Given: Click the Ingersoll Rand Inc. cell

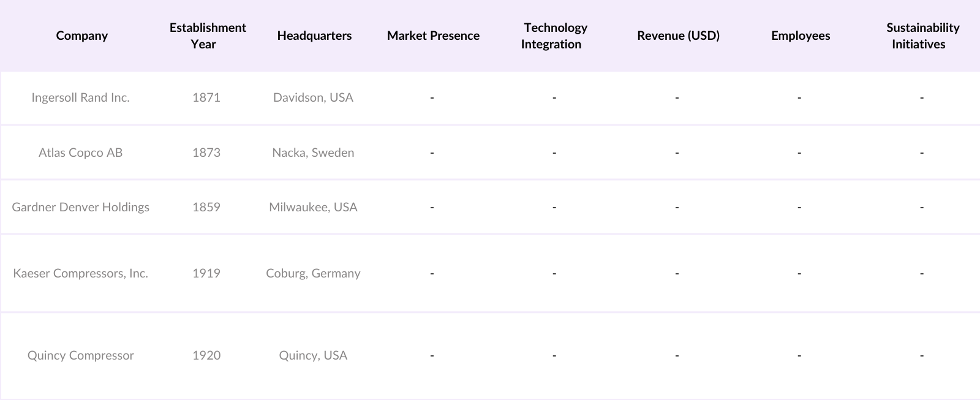Looking at the screenshot, I should coord(81,97).
